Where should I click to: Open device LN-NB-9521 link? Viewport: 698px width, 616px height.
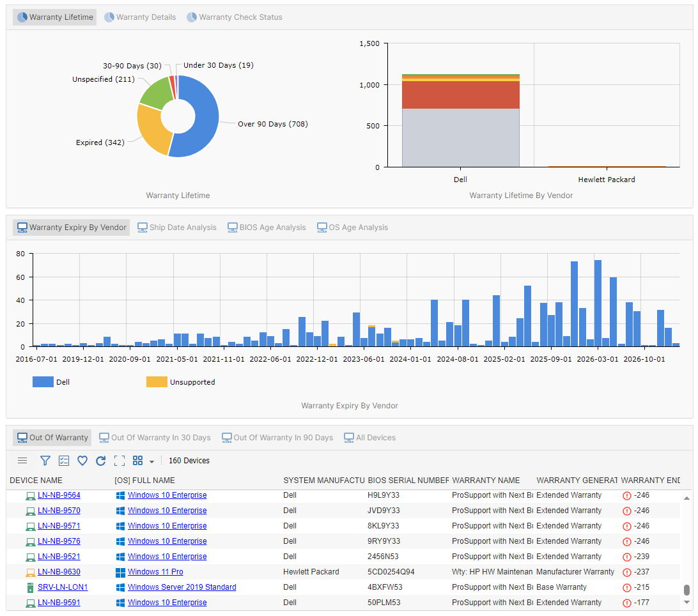point(59,557)
